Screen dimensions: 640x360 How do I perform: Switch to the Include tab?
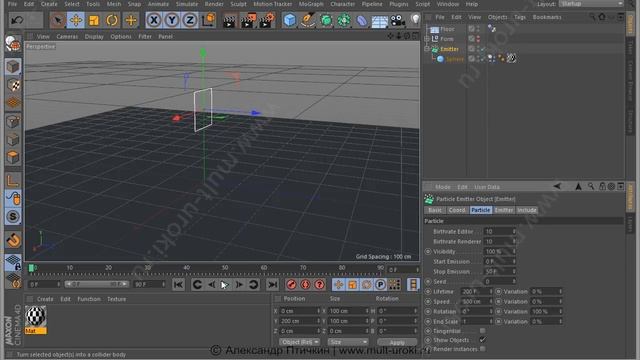527,210
